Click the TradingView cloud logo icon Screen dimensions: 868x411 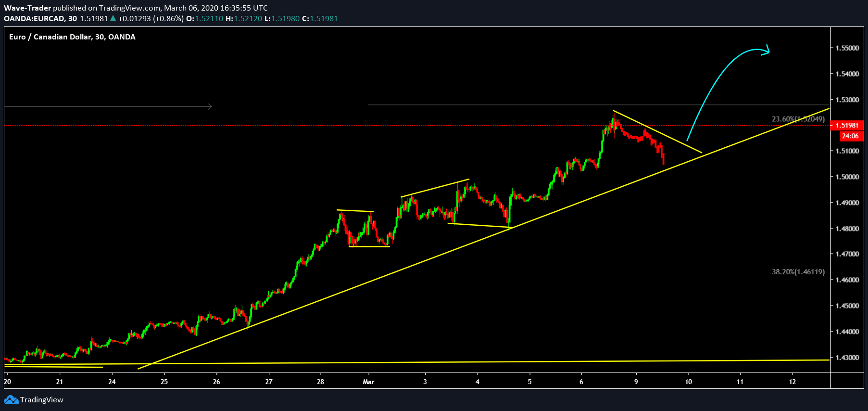pyautogui.click(x=11, y=400)
